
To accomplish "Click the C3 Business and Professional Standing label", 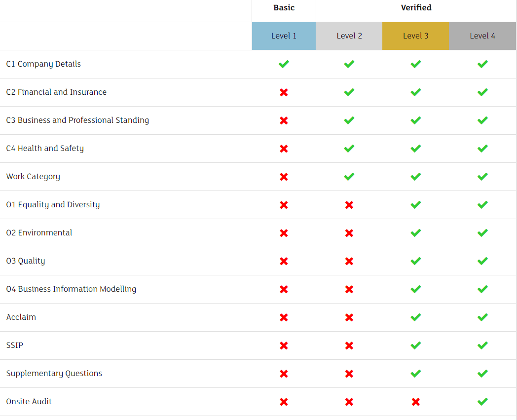I will [77, 120].
